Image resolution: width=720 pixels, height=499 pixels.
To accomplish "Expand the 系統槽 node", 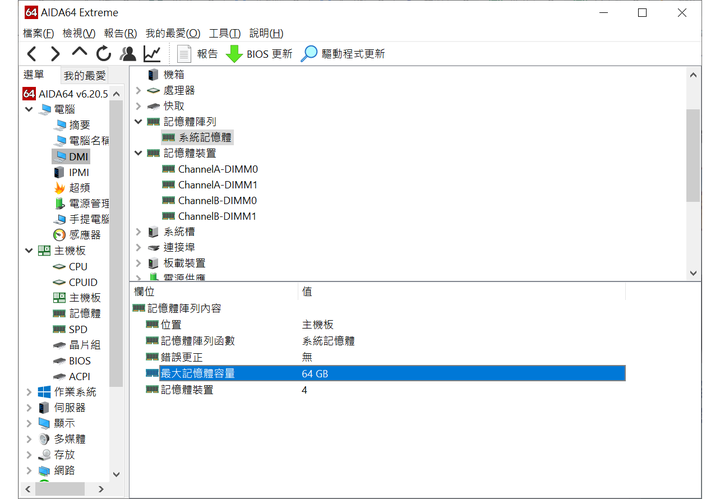I will pyautogui.click(x=138, y=232).
